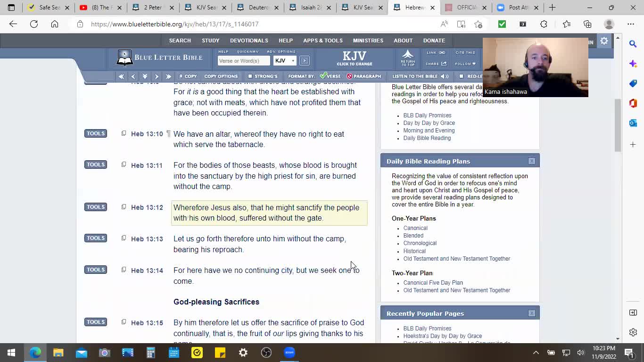
Task: Click copy icon beside Heb 13:10
Action: click(x=124, y=133)
